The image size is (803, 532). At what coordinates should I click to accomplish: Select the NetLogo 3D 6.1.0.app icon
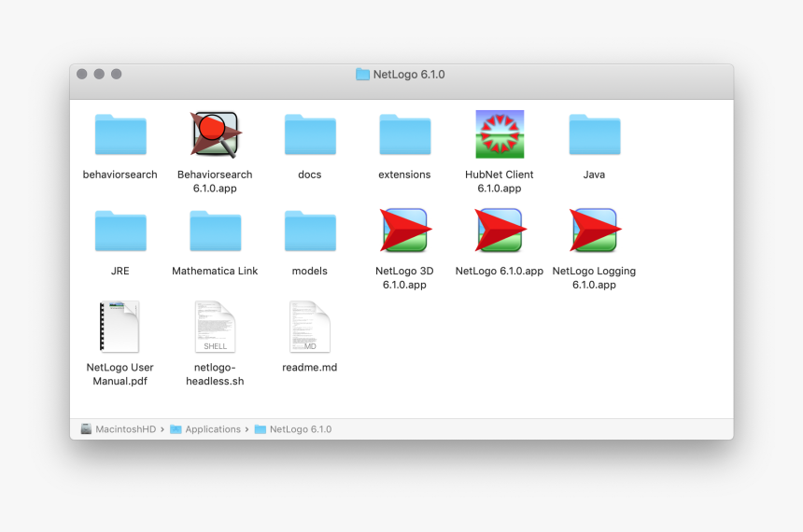pyautogui.click(x=405, y=230)
